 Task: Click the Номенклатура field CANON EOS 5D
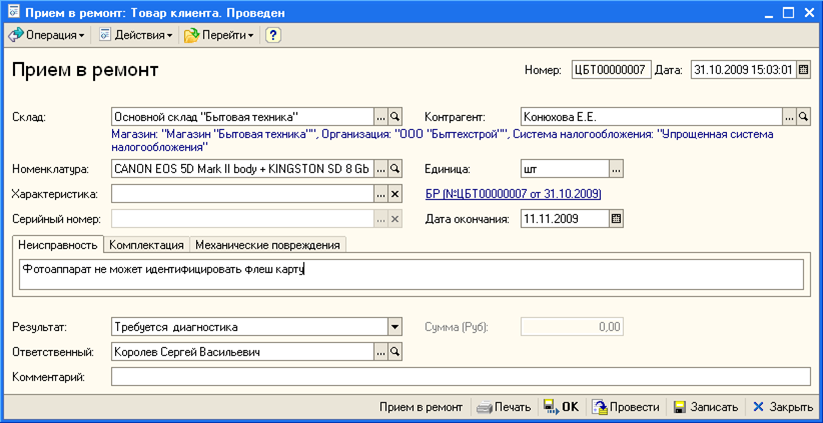pyautogui.click(x=242, y=168)
